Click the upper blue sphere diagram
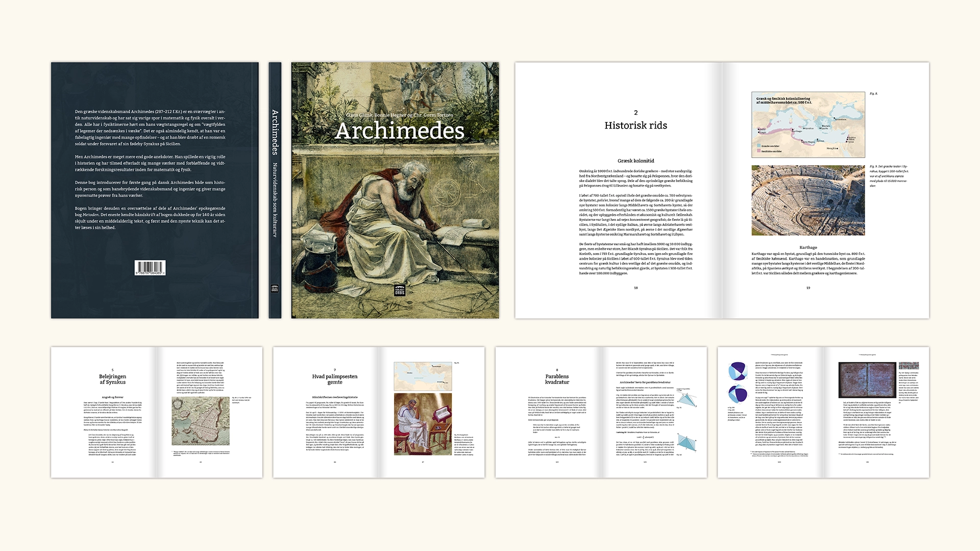The height and width of the screenshot is (551, 980). point(738,371)
